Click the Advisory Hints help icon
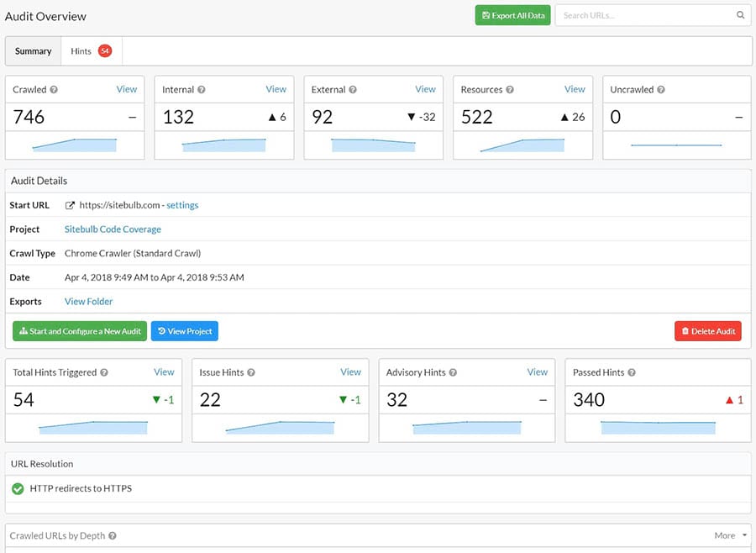The width and height of the screenshot is (756, 553). tap(452, 372)
